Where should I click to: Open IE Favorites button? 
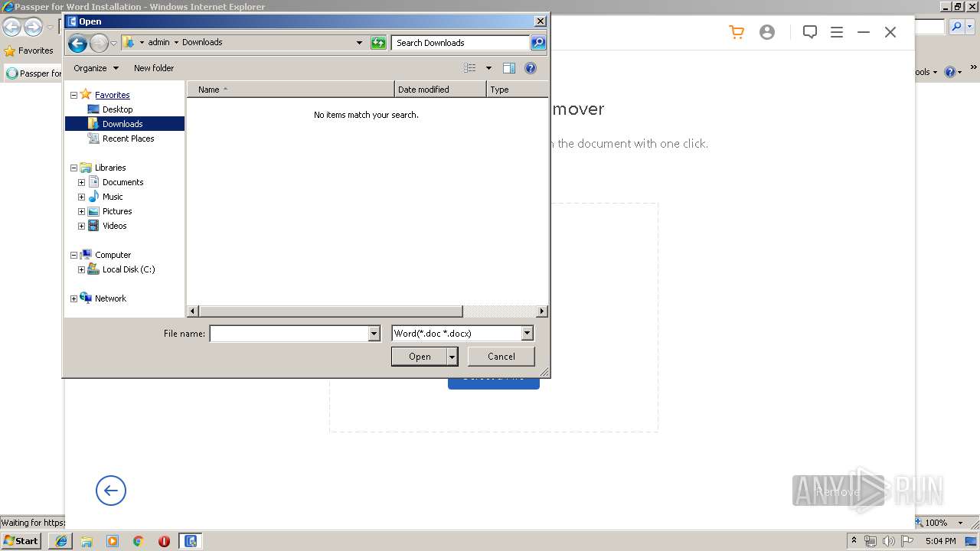pyautogui.click(x=28, y=51)
